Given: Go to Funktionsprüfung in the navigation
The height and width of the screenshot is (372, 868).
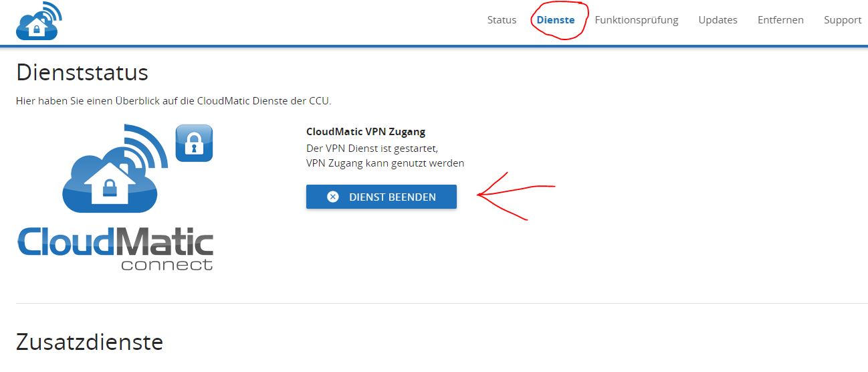Looking at the screenshot, I should (637, 20).
